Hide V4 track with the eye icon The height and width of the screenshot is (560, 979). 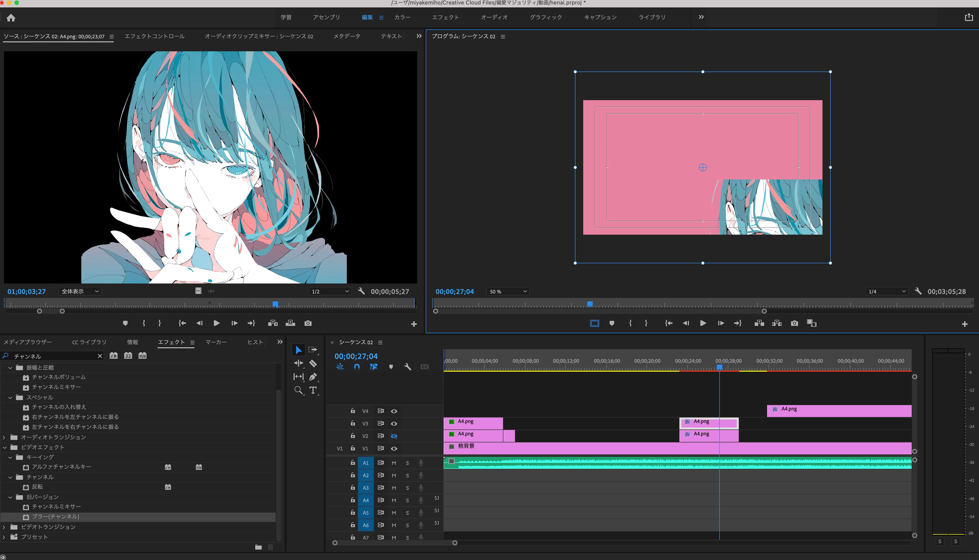coord(394,411)
